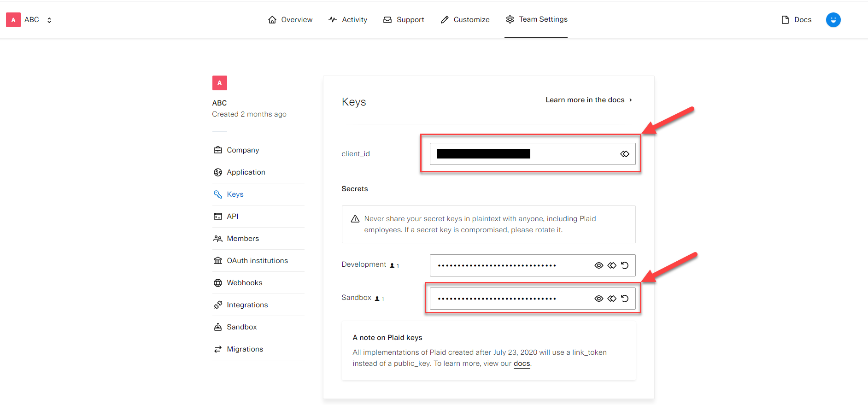This screenshot has height=405, width=868.
Task: Copy the Sandbox secret key
Action: click(611, 299)
